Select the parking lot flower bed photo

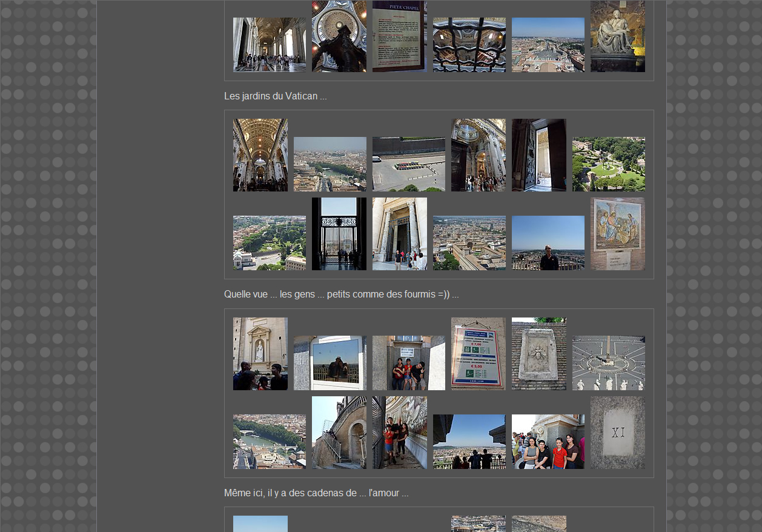tap(408, 164)
